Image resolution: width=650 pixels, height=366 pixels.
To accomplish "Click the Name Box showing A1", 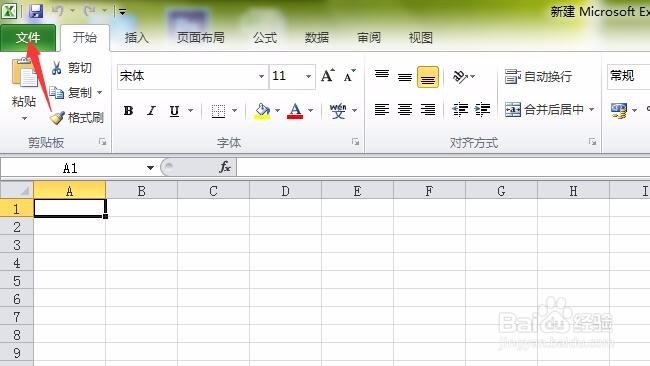I will tap(71, 168).
